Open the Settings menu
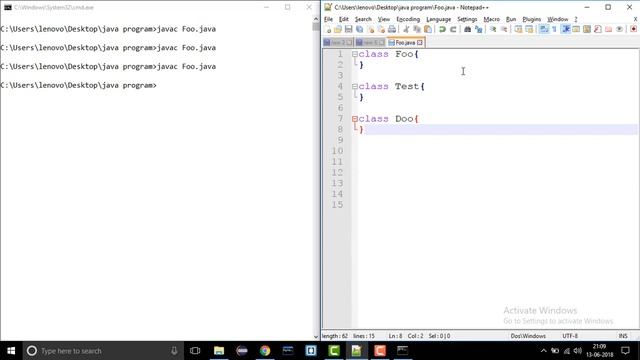640x360 pixels. (467, 19)
